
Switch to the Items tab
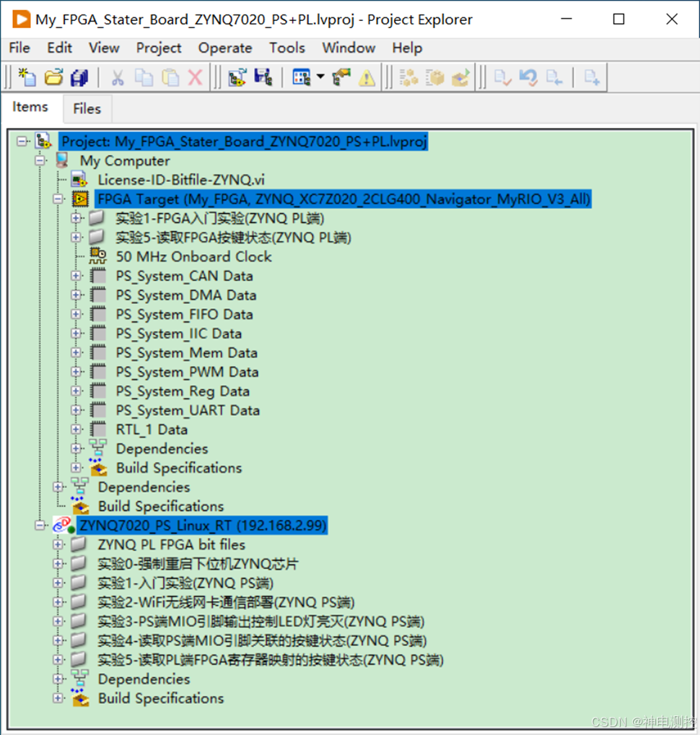[30, 107]
